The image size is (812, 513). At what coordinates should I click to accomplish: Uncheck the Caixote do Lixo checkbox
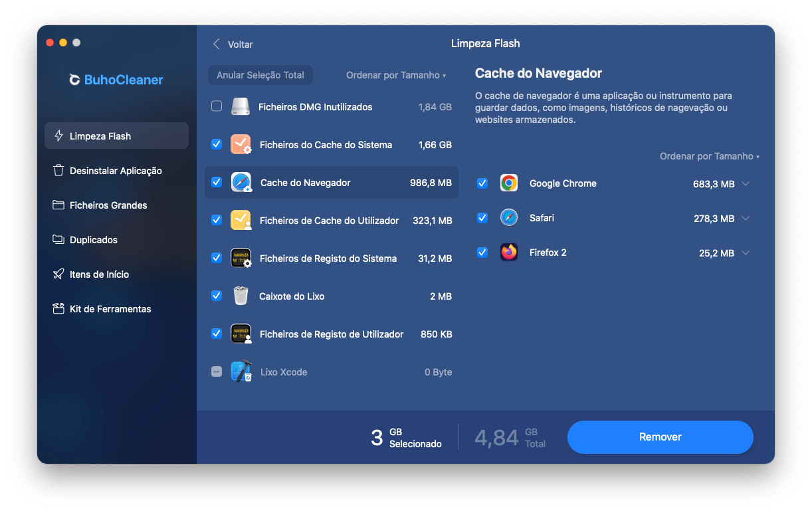[x=217, y=296]
